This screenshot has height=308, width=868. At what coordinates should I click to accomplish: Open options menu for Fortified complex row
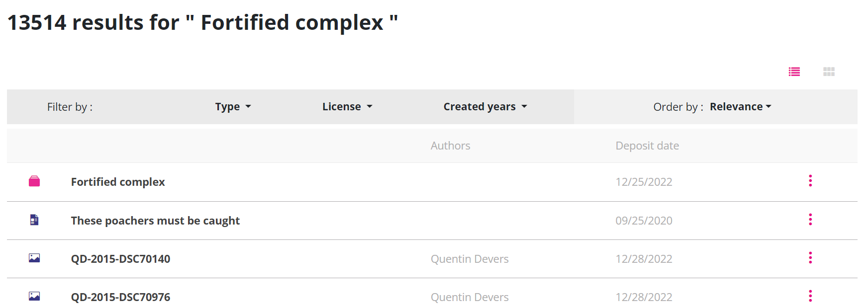810,181
